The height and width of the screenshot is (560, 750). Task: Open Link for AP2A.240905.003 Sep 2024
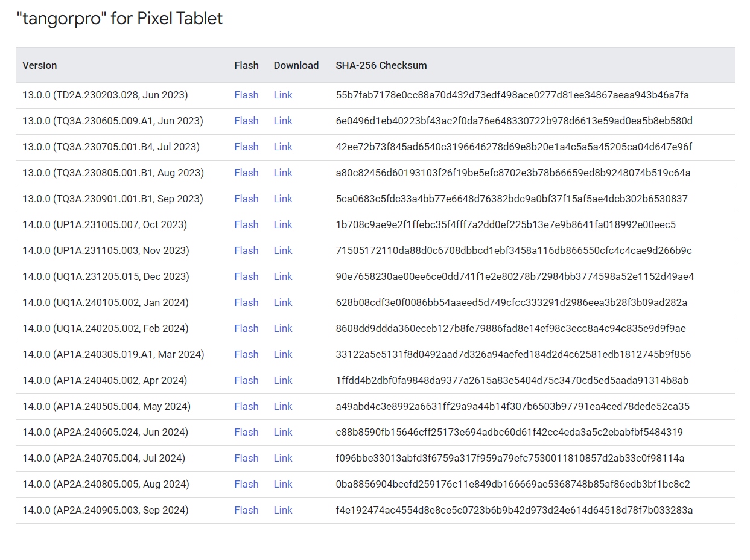(282, 510)
